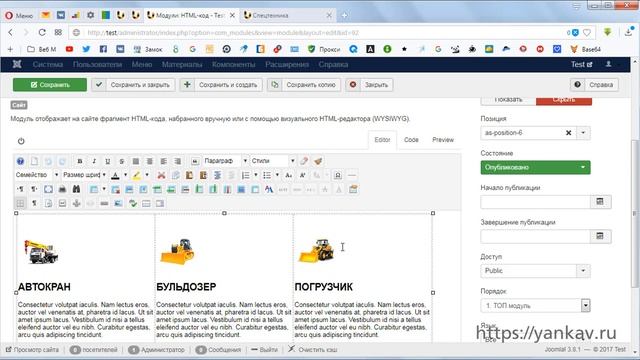Open Find and Replace binoculars icon
Image resolution: width=640 pixels, height=360 pixels.
(x=76, y=189)
